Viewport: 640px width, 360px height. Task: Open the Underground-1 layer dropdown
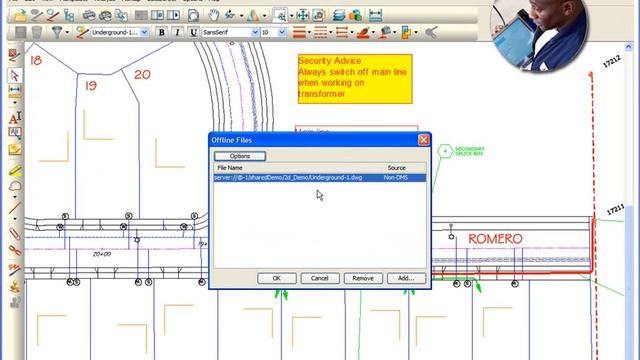pyautogui.click(x=144, y=32)
